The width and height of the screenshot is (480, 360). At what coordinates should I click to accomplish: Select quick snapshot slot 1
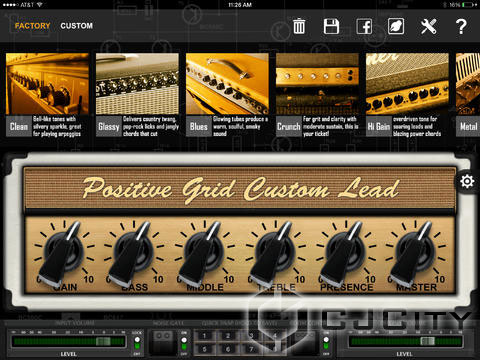pos(204,336)
